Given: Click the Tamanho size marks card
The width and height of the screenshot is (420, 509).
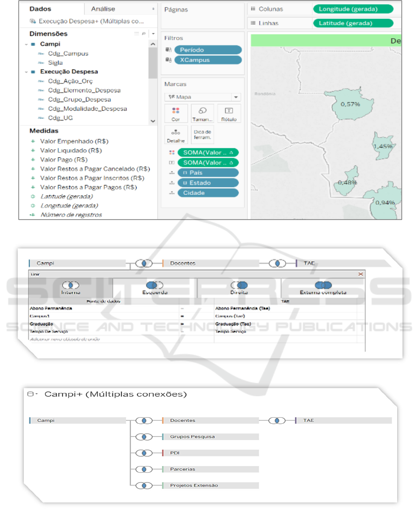Looking at the screenshot, I should tap(202, 113).
